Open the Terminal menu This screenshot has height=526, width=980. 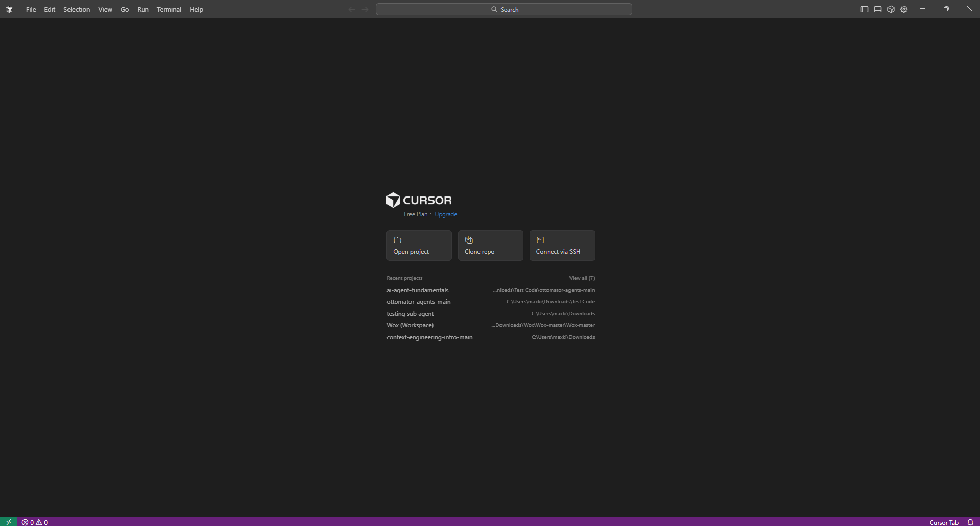169,9
